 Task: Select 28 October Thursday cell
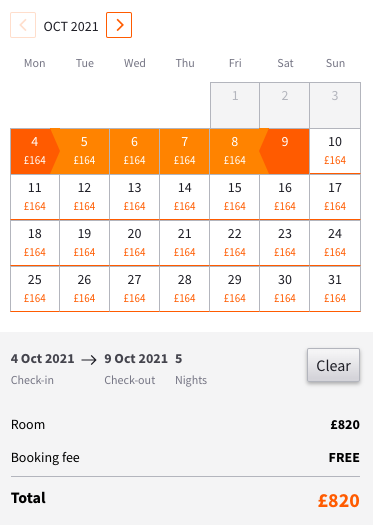tap(184, 289)
